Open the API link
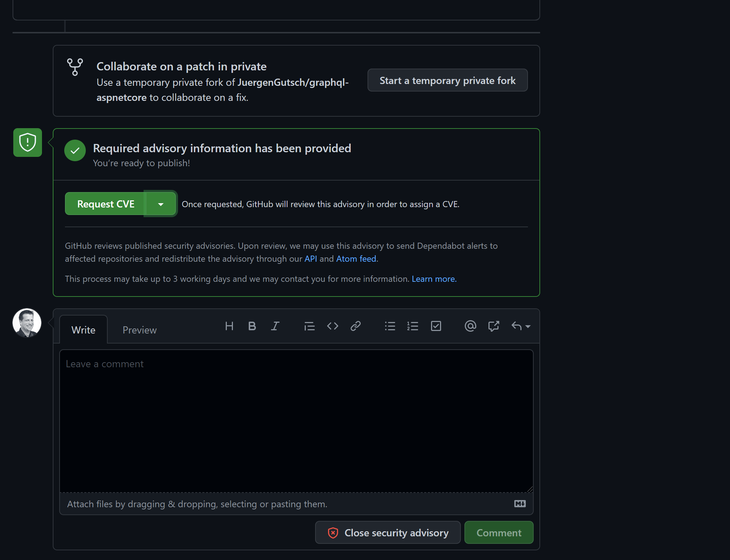This screenshot has height=560, width=730. click(x=311, y=259)
